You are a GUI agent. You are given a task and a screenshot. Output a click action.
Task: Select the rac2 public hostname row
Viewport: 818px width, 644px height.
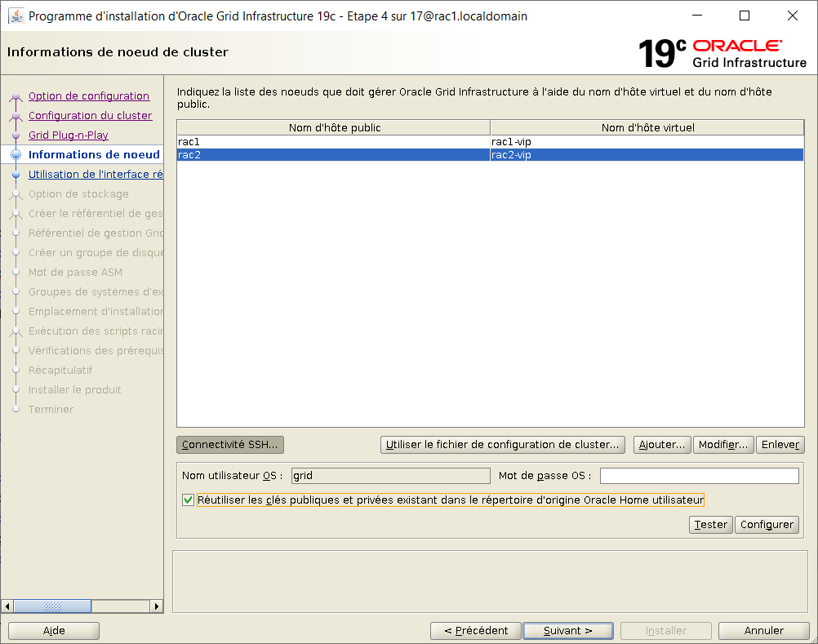[333, 155]
